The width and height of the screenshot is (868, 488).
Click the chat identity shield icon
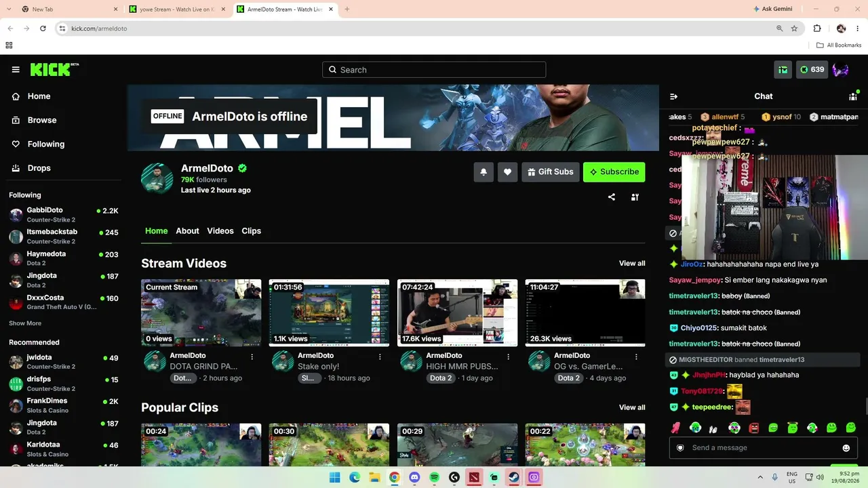[680, 448]
